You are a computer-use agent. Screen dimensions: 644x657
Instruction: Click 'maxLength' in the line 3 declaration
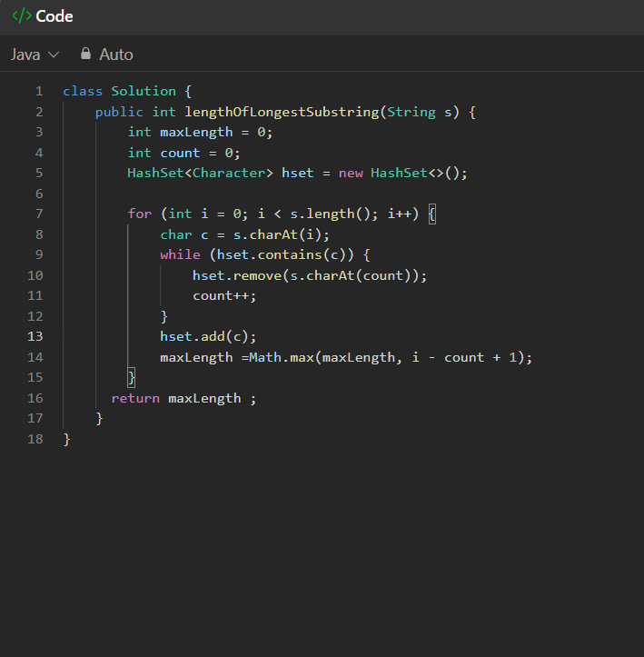[196, 133]
